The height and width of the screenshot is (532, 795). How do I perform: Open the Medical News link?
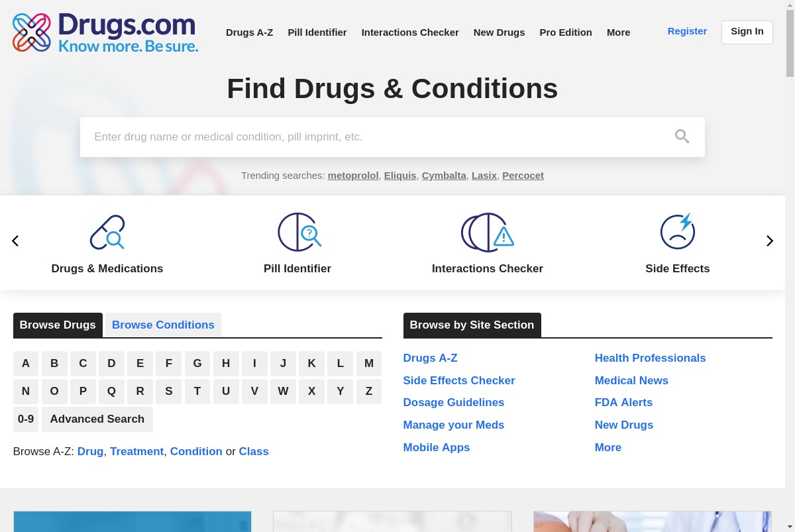click(x=631, y=381)
